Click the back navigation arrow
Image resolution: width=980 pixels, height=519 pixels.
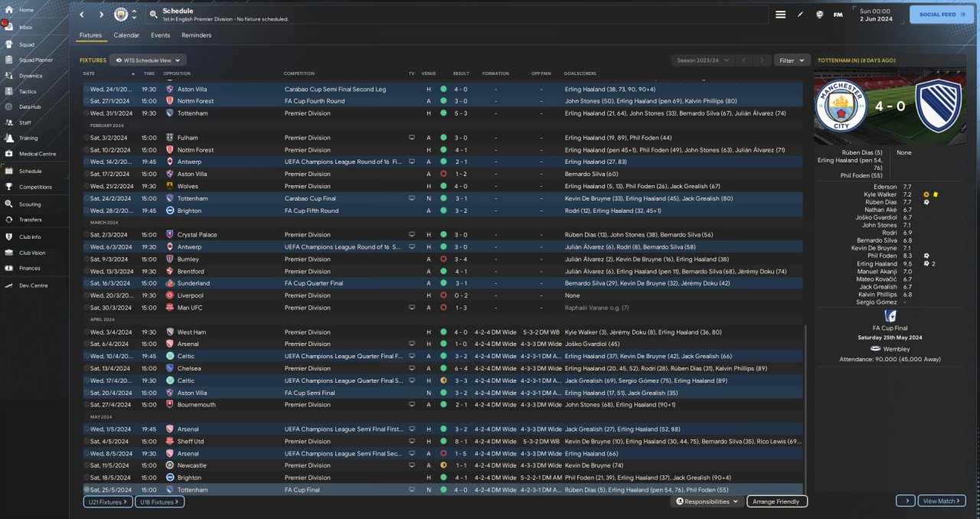click(82, 15)
